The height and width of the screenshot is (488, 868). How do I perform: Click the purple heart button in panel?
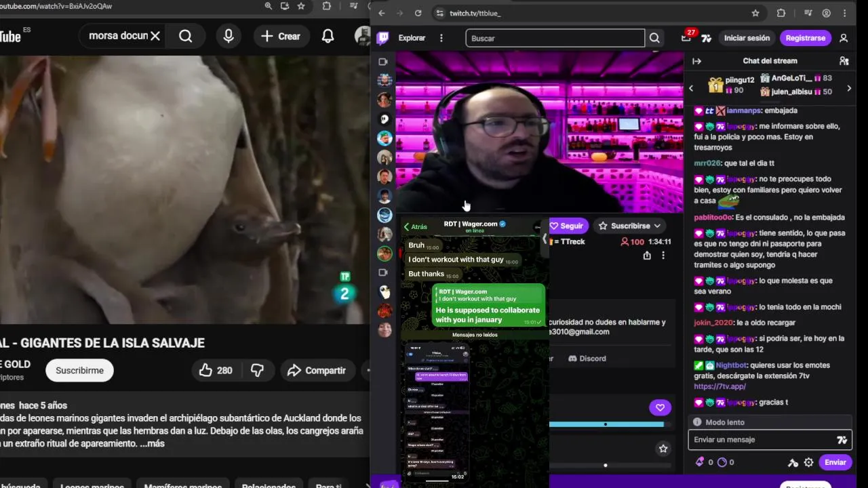pos(660,407)
